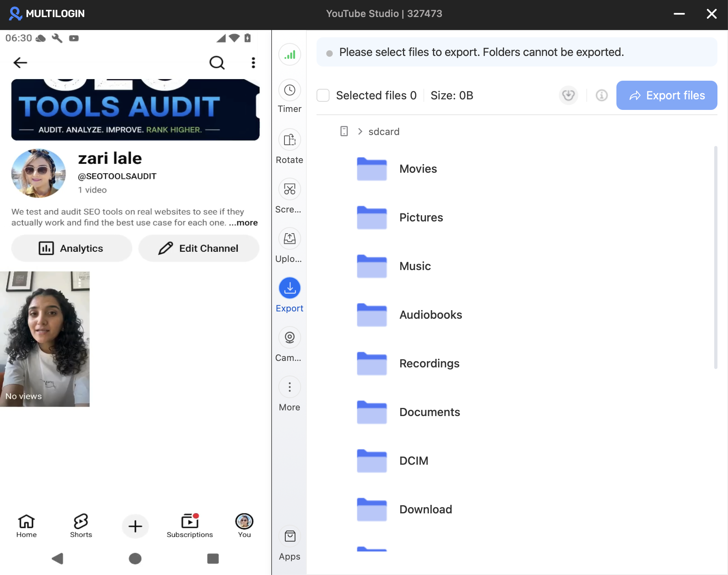Click the '1 video' count text
728x575 pixels.
click(x=93, y=190)
